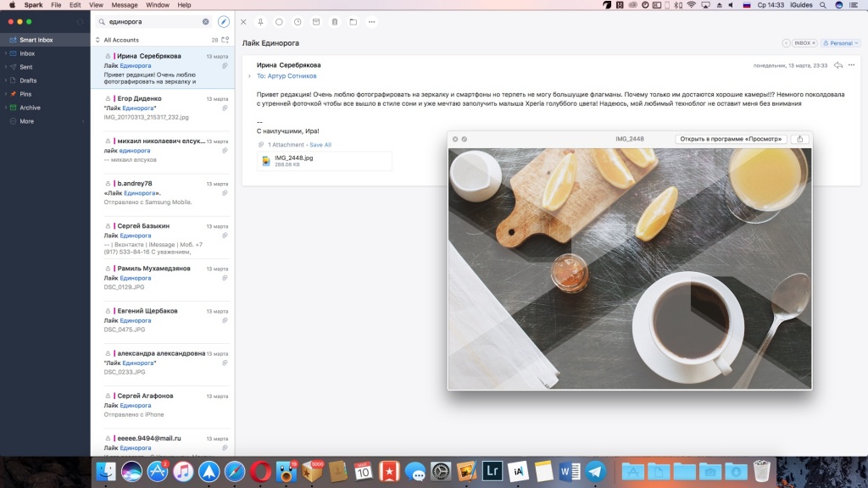This screenshot has width=868, height=488.
Task: Remove the INBOX tag from the email
Action: pyautogui.click(x=813, y=43)
